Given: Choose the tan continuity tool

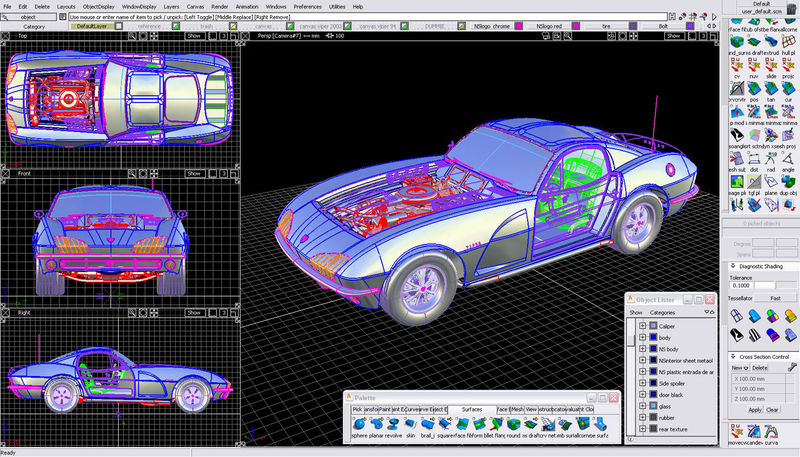Looking at the screenshot, I should click(771, 88).
